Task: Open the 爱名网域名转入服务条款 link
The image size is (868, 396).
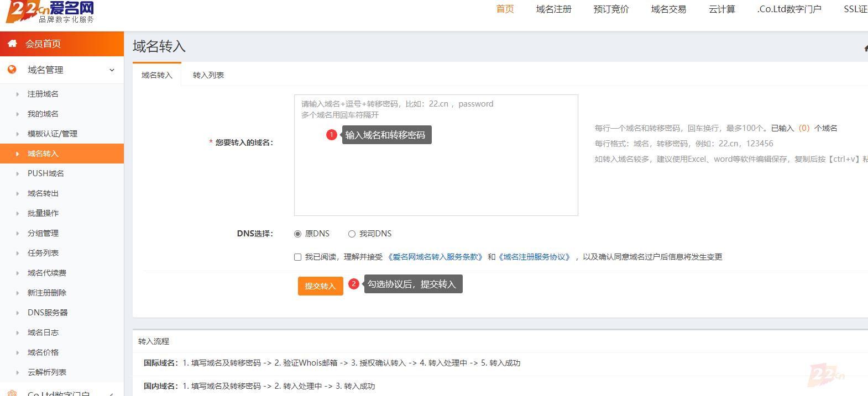Action: point(435,257)
